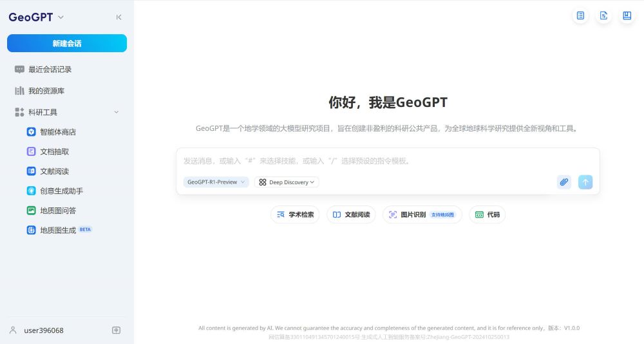Open the GeoGPT-R1-Preview model dropdown
644x344 pixels.
click(216, 182)
